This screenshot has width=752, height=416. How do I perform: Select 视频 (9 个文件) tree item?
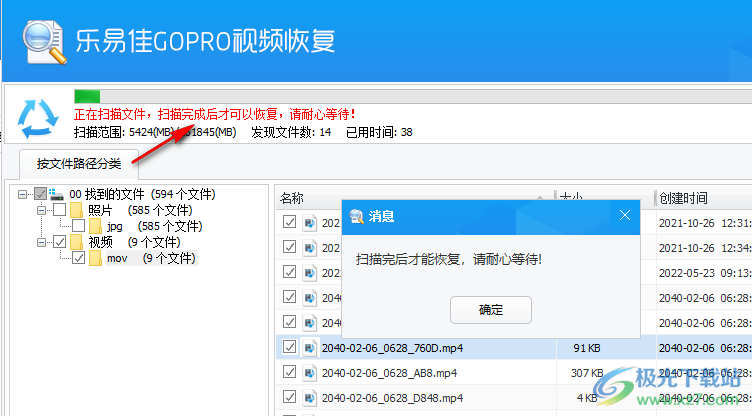tap(134, 242)
